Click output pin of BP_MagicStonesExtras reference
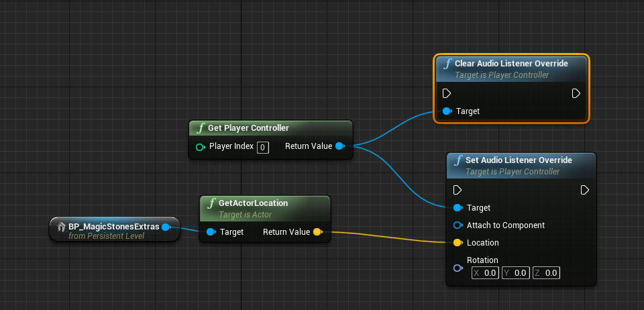 (166, 227)
